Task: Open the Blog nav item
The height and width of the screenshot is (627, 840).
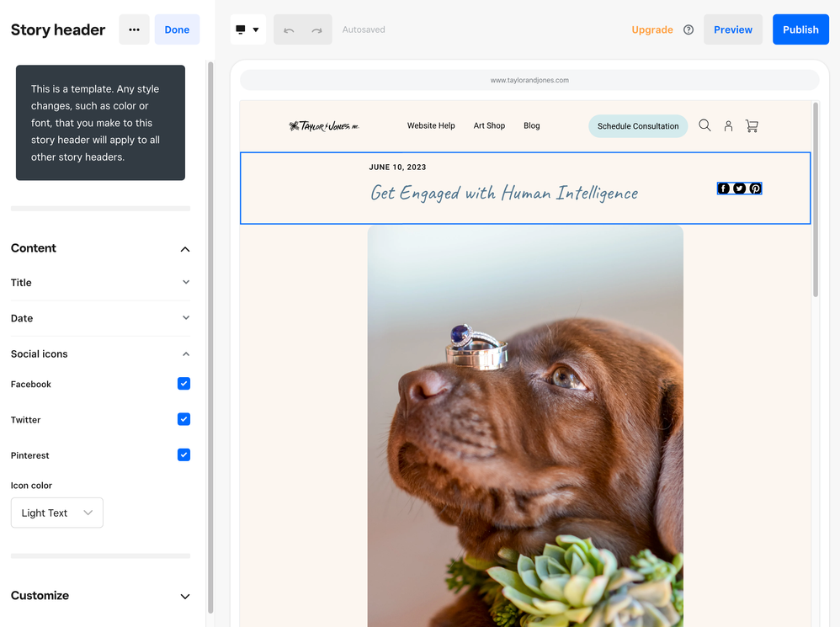Action: [x=531, y=126]
